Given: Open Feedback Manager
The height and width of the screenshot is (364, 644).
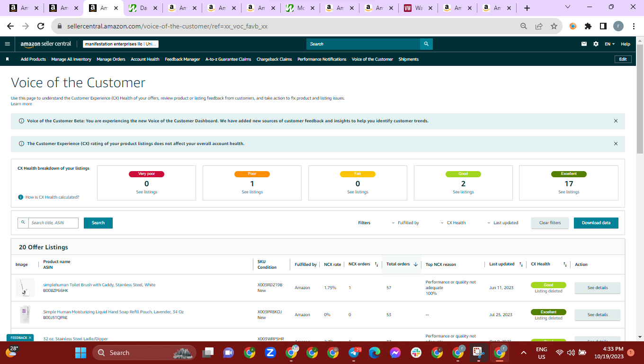Looking at the screenshot, I should point(182,59).
